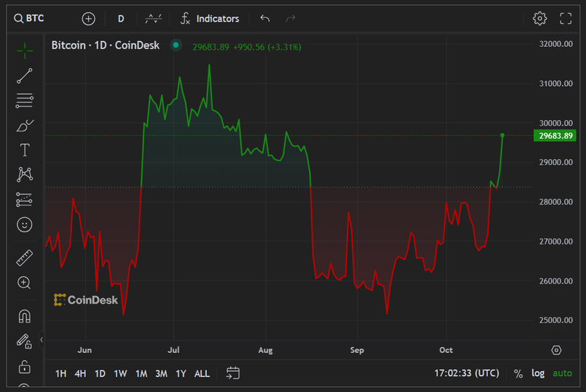Click the +950.56 (+3.31%) change value

point(267,47)
